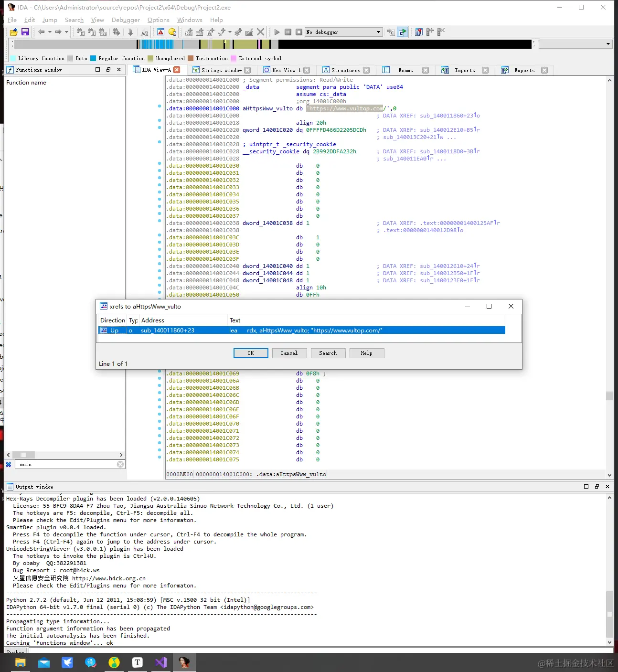
Task: Click the save database floppy icon
Action: coord(25,32)
